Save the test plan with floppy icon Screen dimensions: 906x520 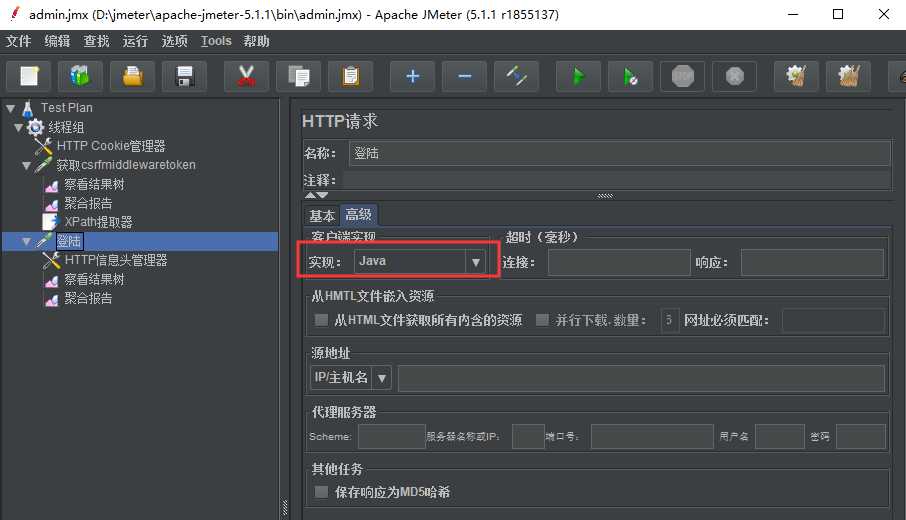pos(185,76)
